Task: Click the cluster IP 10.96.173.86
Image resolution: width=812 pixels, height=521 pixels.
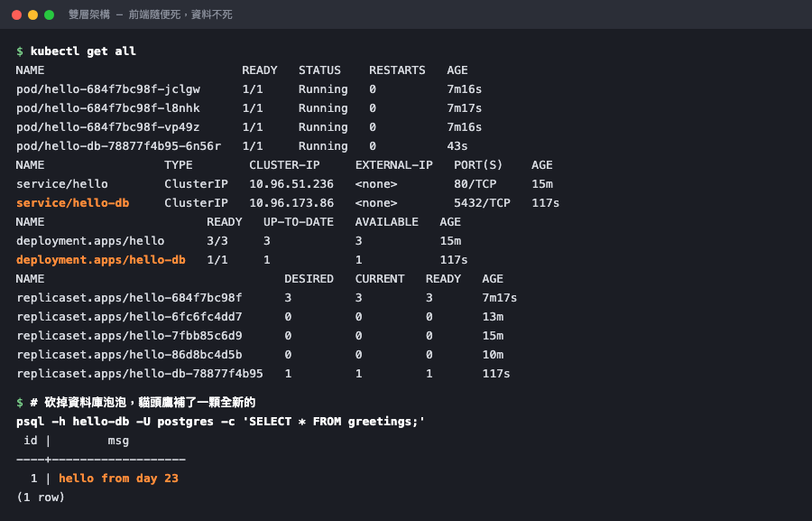Action: click(x=291, y=202)
